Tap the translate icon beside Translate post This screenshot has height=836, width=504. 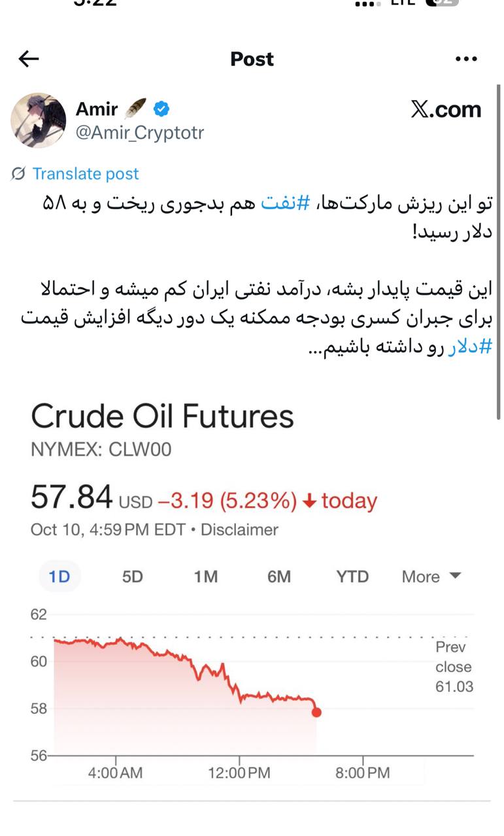(19, 174)
